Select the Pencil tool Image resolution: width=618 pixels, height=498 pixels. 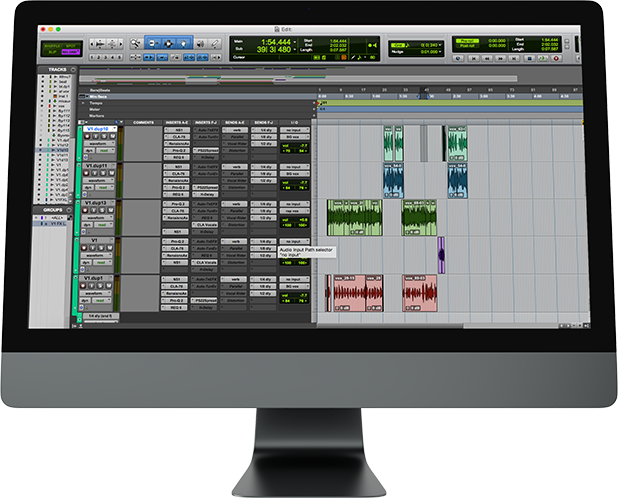[x=214, y=44]
